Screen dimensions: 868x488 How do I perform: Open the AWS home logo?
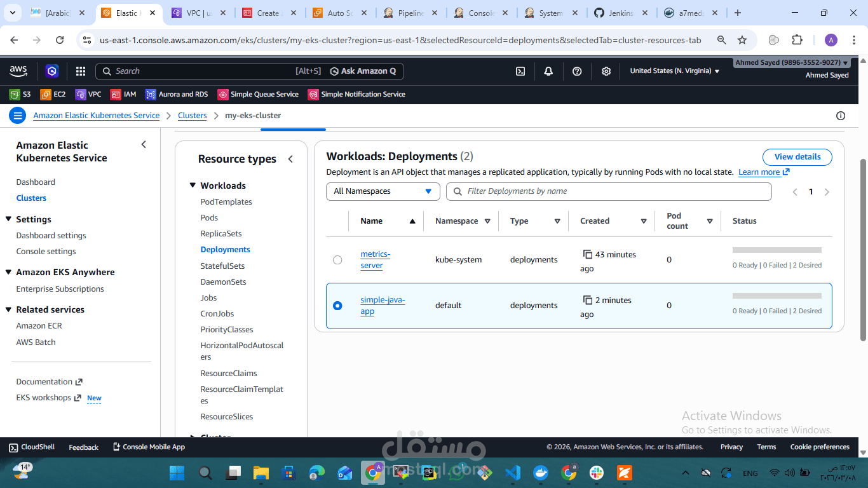18,71
